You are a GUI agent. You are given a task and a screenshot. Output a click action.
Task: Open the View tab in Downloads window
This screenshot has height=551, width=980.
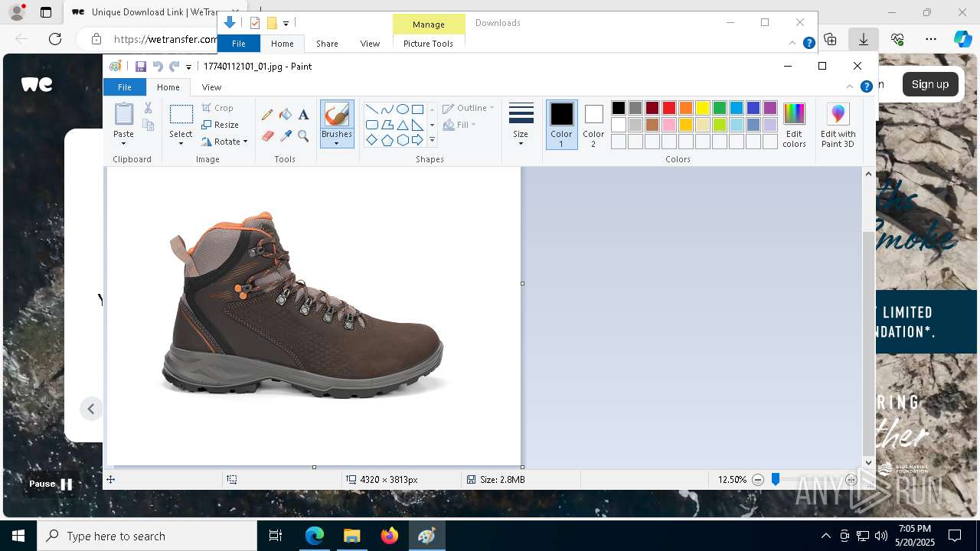(x=370, y=44)
